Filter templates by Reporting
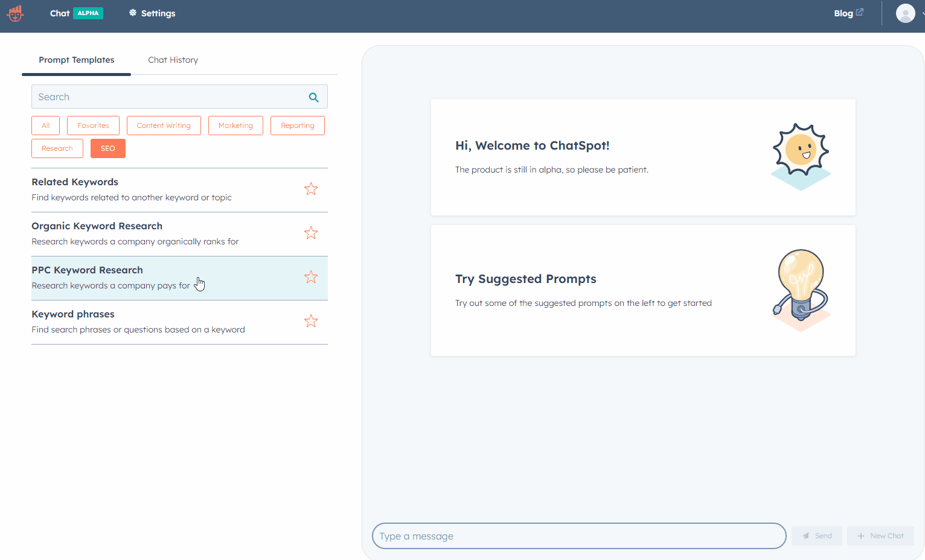The image size is (925, 560). coord(298,126)
